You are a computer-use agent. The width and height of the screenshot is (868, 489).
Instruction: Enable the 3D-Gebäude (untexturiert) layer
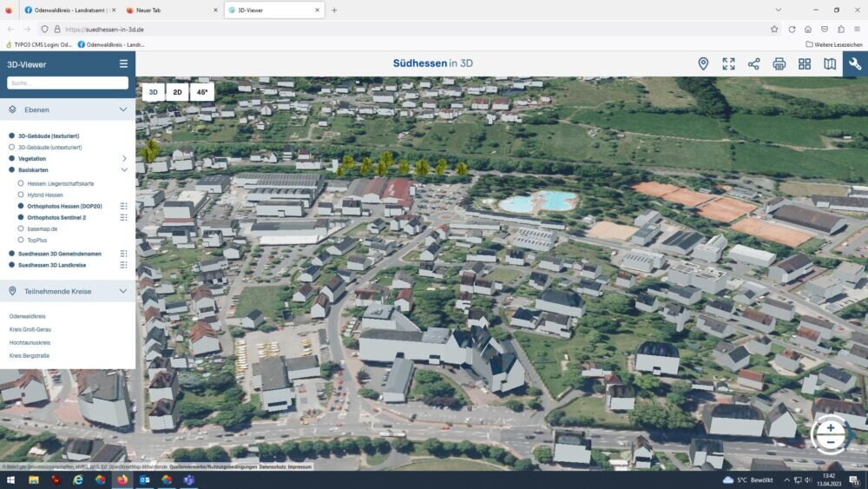point(12,147)
